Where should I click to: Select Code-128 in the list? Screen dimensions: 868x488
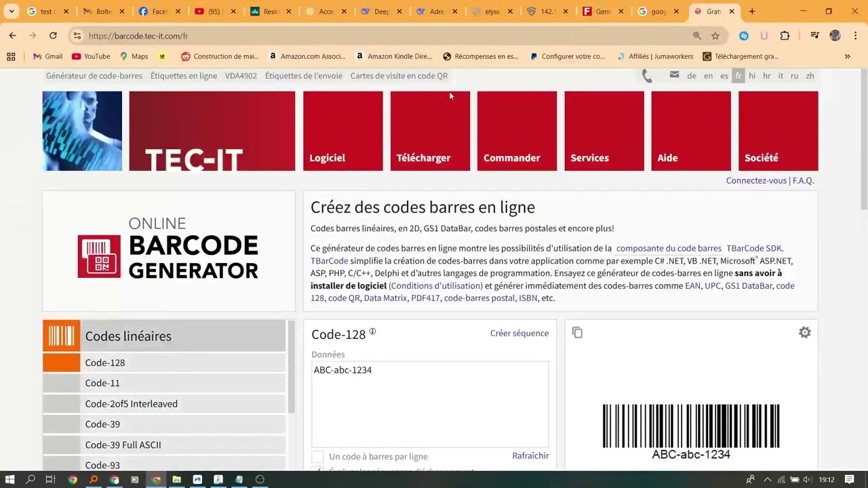click(x=164, y=363)
